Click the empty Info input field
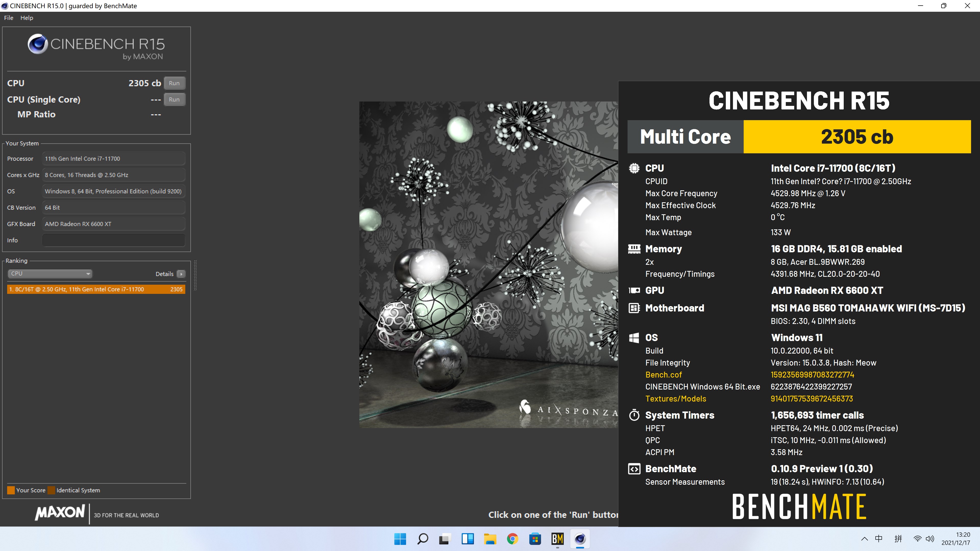980x551 pixels. (114, 240)
